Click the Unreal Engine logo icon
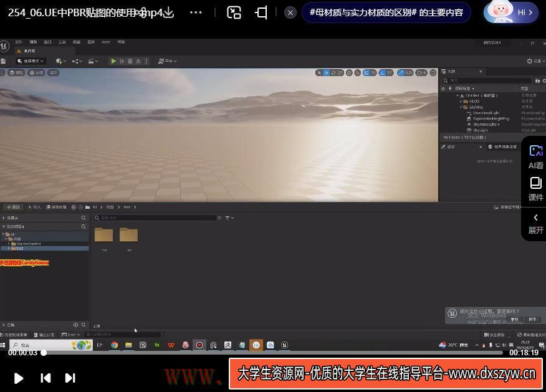This screenshot has width=546, height=392. (x=4, y=46)
